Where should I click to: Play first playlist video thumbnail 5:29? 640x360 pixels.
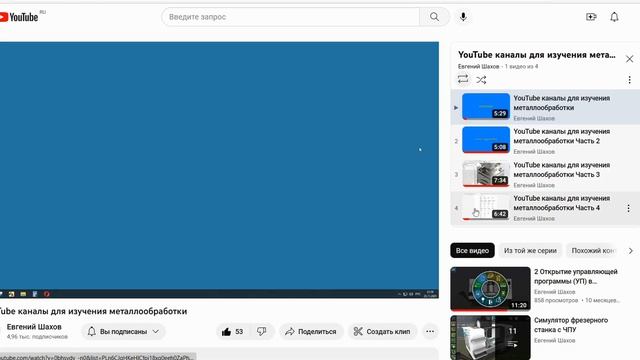486,107
